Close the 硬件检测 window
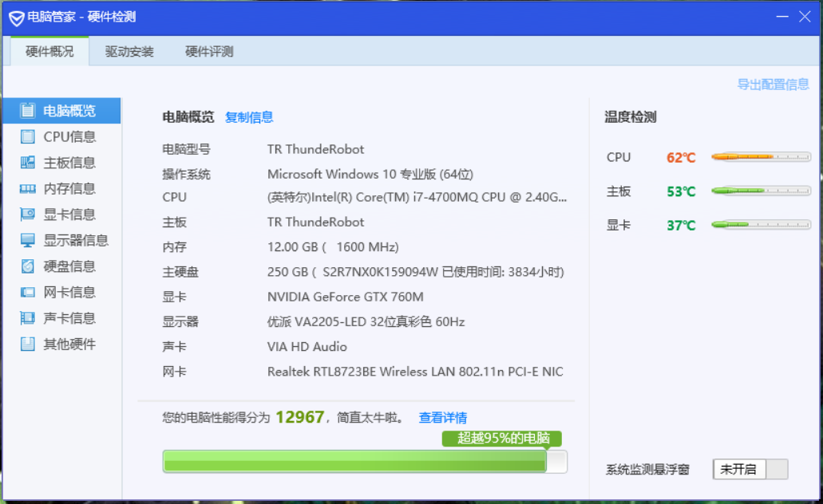 click(x=805, y=17)
